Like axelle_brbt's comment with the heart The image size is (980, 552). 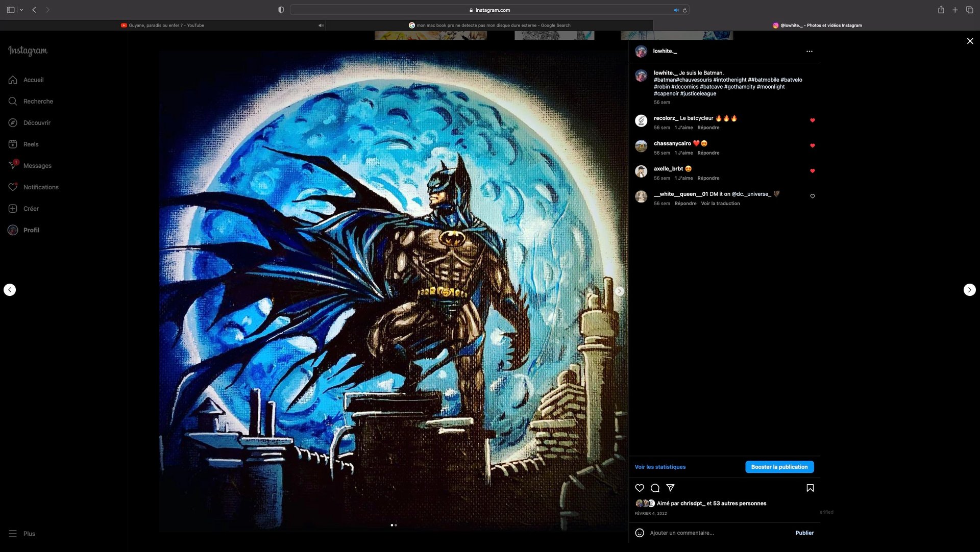(812, 171)
